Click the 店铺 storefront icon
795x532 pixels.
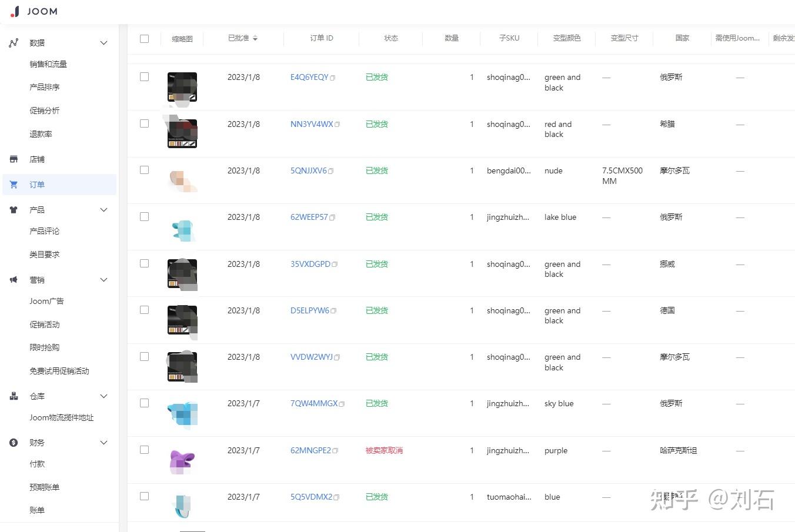(13, 159)
